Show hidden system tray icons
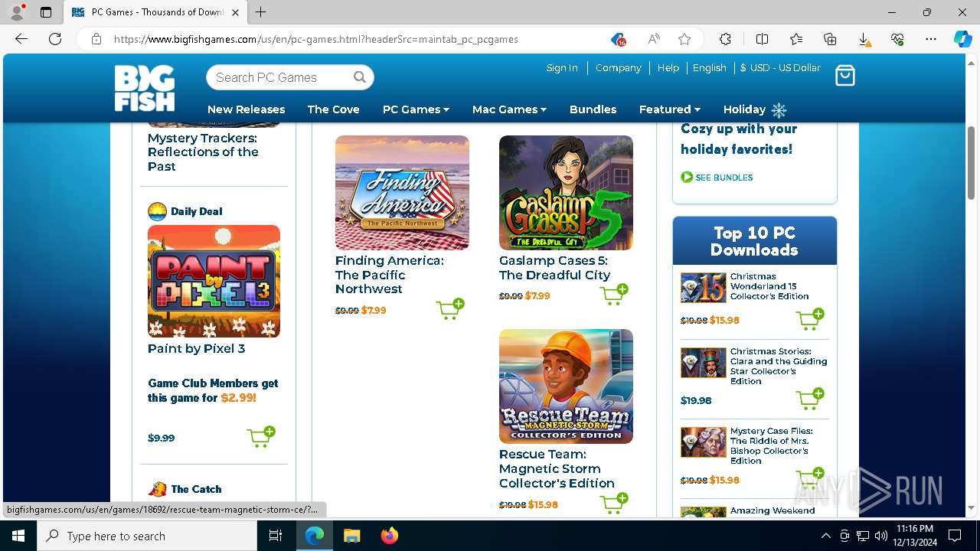The width and height of the screenshot is (980, 551). (825, 536)
